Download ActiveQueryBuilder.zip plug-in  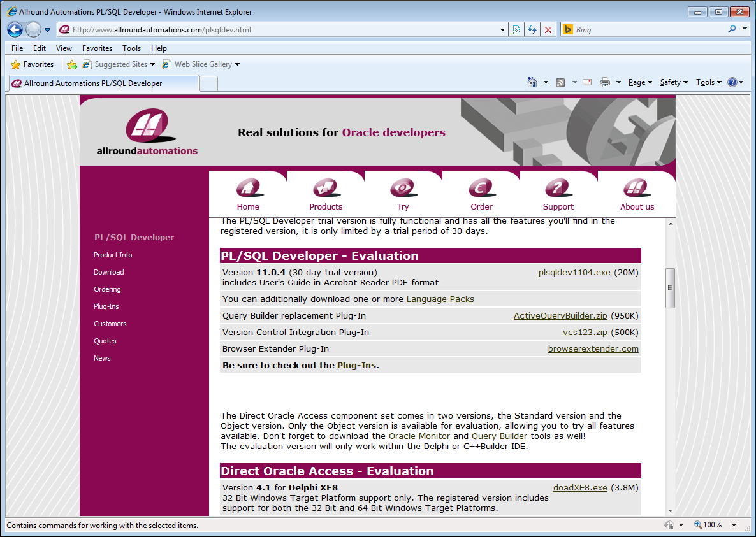pyautogui.click(x=560, y=316)
